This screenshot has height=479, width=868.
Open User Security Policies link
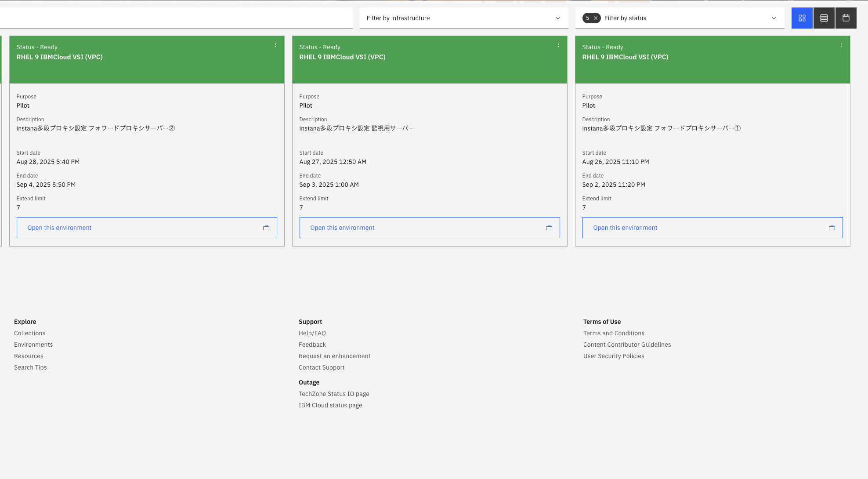pos(614,356)
